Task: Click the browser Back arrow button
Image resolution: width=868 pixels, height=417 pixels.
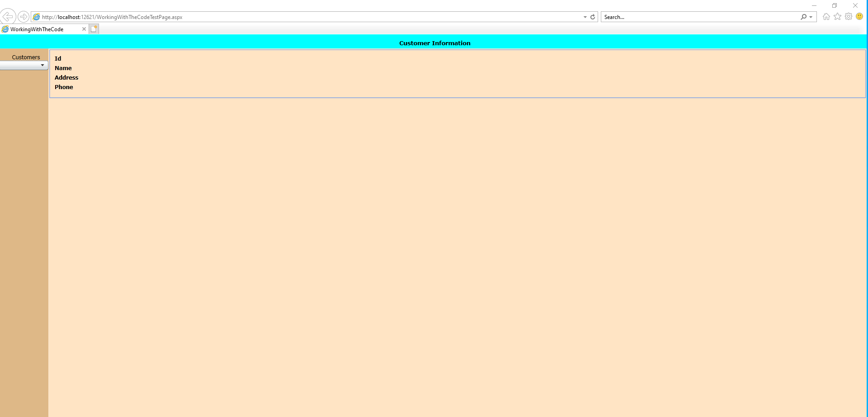Action: 8,17
